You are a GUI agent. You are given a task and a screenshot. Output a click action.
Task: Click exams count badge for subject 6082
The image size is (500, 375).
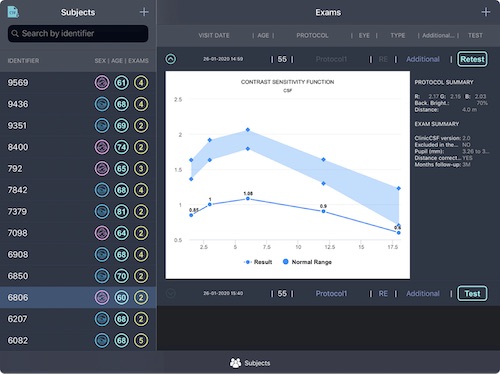click(x=141, y=340)
